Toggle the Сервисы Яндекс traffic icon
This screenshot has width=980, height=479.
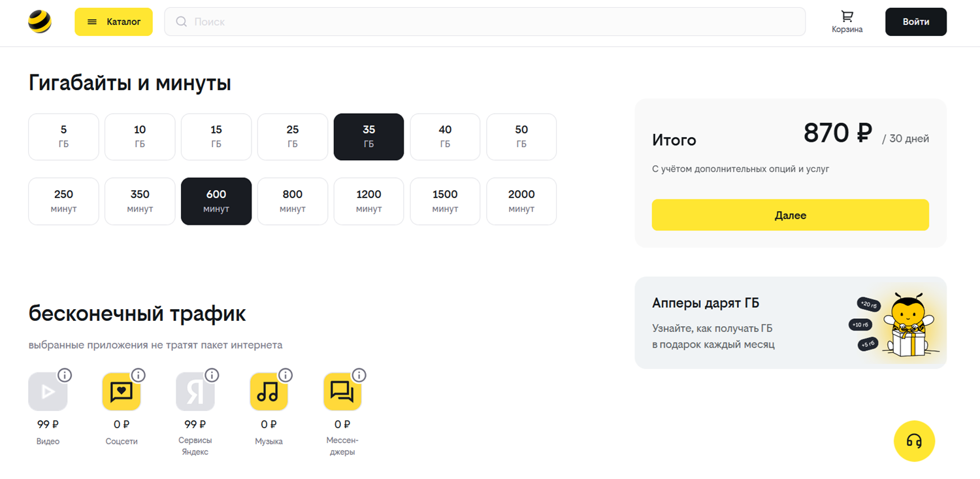pyautogui.click(x=195, y=391)
